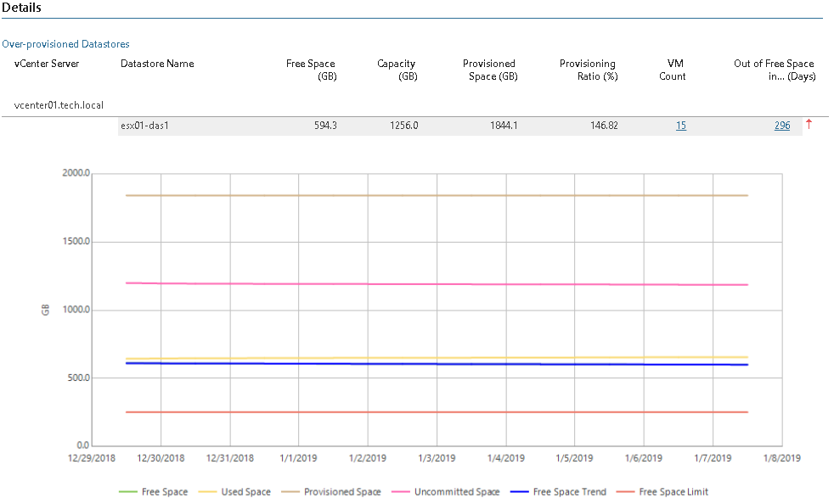
Task: Click the 594.3 free space value
Action: 325,126
